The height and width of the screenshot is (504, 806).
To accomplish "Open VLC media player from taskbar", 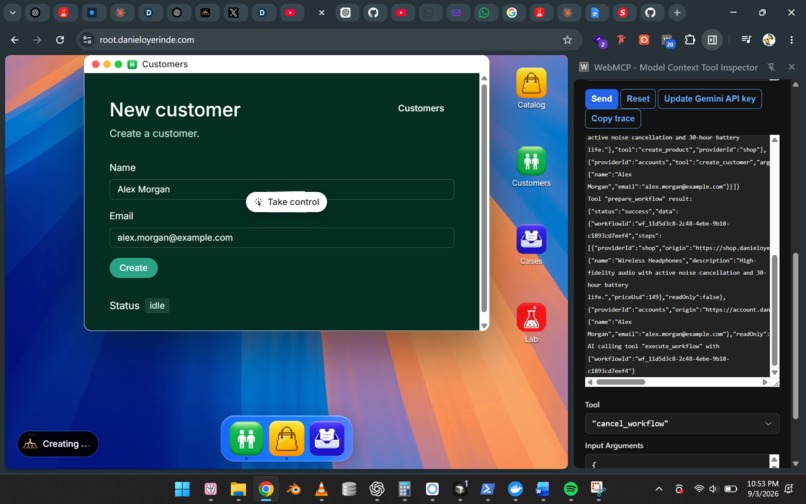I will click(x=321, y=489).
